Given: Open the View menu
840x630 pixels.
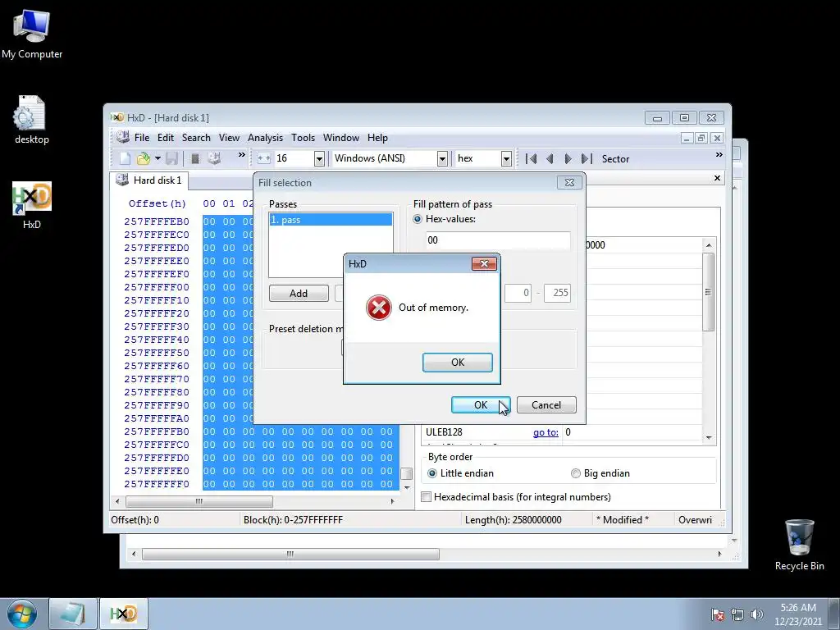Looking at the screenshot, I should click(x=230, y=138).
